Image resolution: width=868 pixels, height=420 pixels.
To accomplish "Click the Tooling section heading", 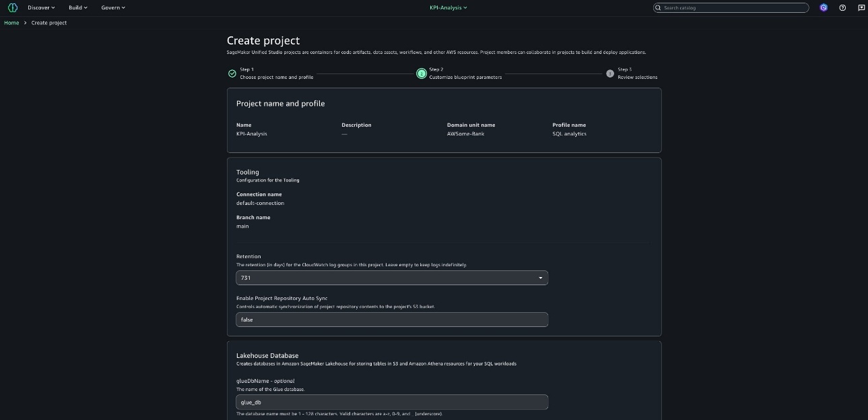I will [x=247, y=172].
